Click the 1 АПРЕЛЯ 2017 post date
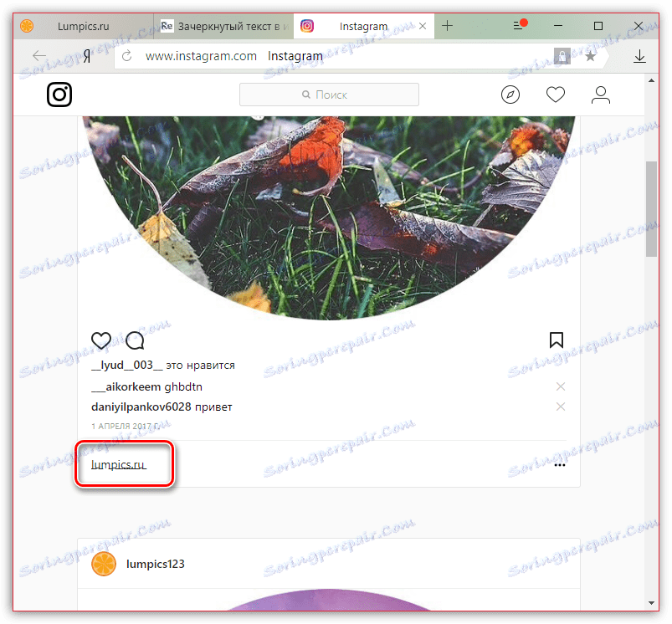 [126, 426]
